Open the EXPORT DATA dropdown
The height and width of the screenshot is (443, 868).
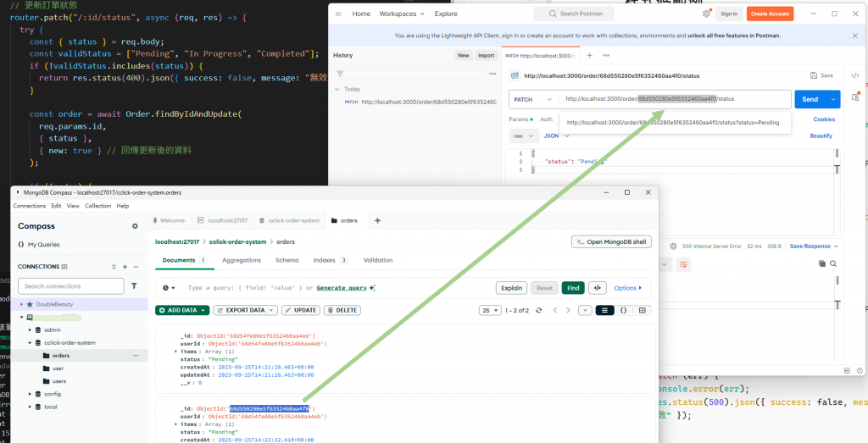(245, 310)
